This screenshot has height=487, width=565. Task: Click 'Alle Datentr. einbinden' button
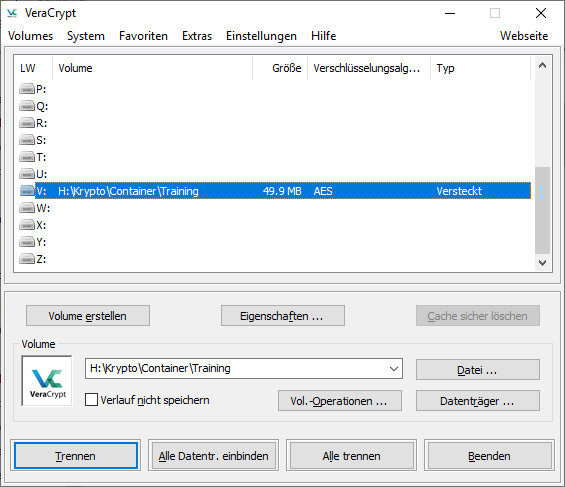pos(213,456)
